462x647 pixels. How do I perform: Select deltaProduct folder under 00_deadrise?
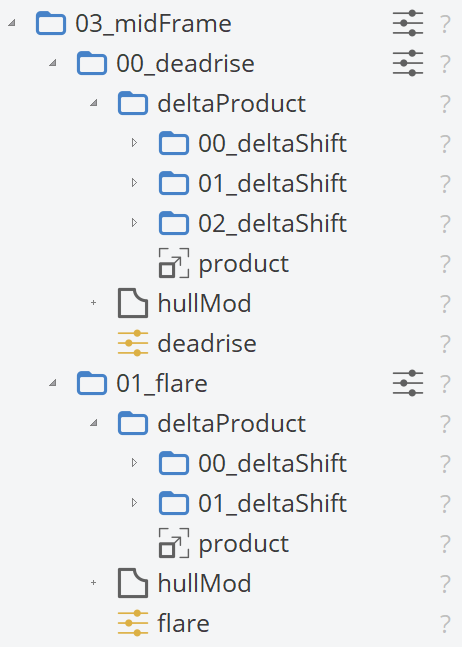point(231,104)
